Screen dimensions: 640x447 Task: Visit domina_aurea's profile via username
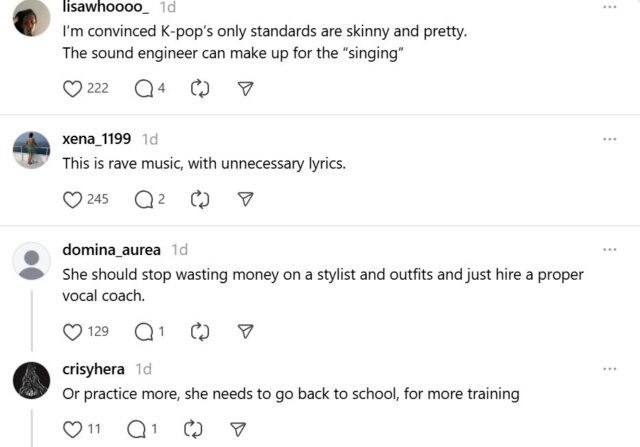111,250
